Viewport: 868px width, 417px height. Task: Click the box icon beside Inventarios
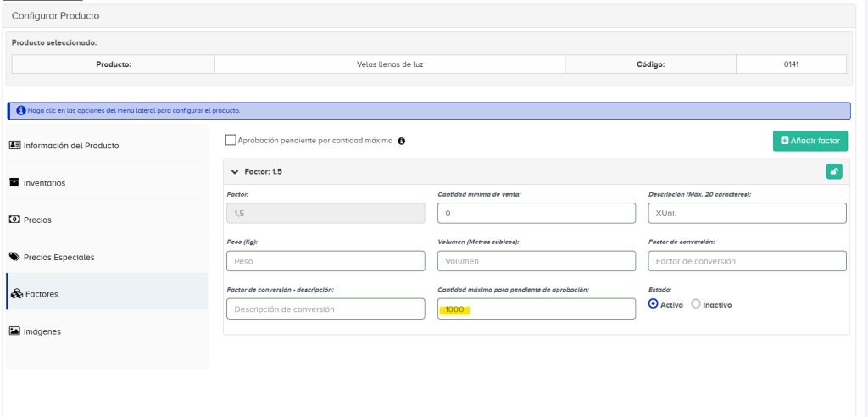click(14, 182)
